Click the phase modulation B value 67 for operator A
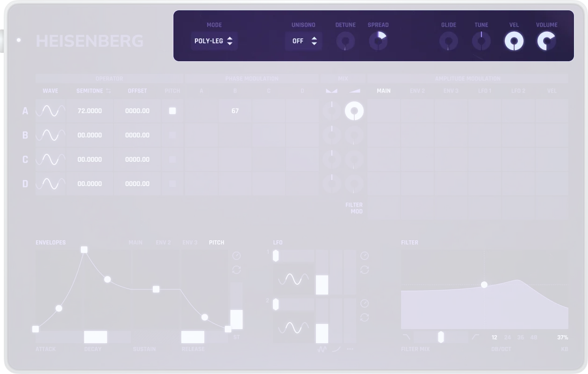Screen dimensions: 588x374 235,111
